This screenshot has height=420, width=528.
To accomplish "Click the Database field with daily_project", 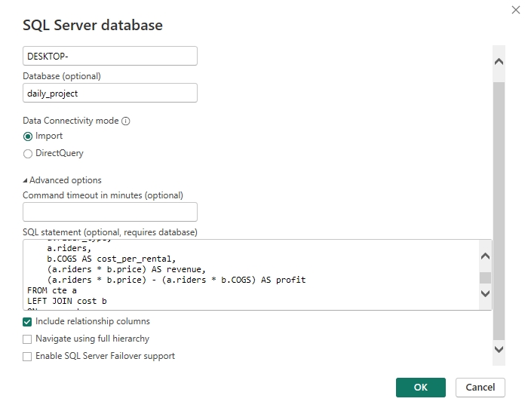I will pos(110,93).
